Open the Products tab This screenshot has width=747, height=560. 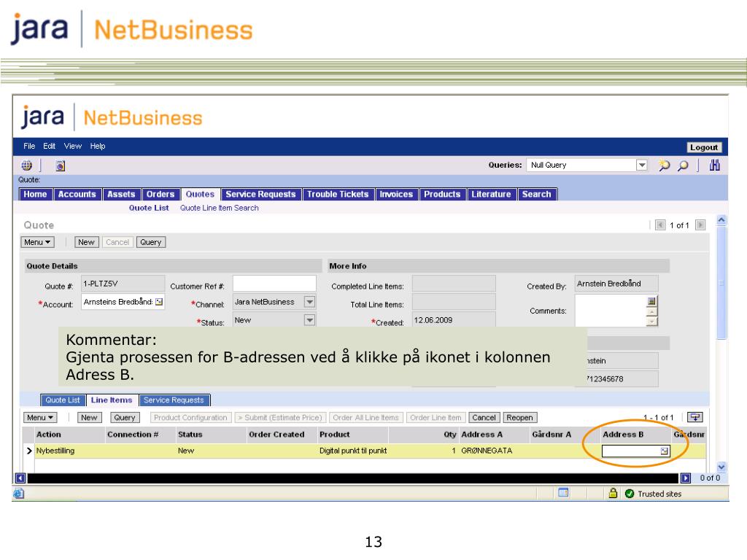442,194
